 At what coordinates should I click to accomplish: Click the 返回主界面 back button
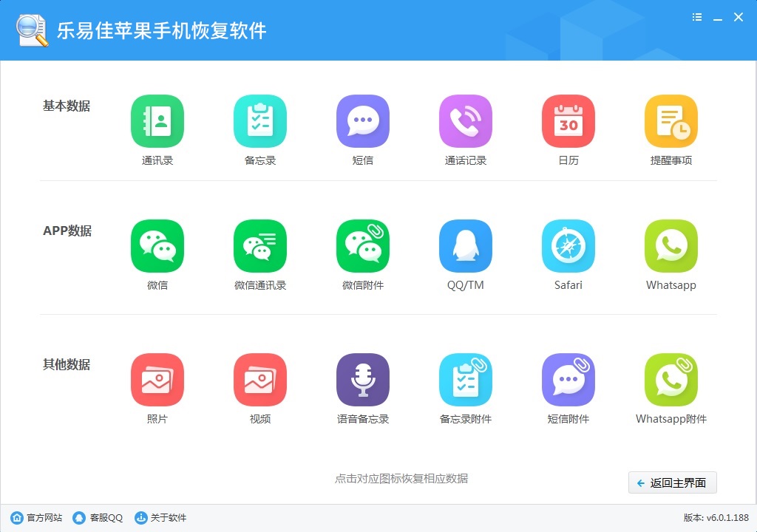673,482
